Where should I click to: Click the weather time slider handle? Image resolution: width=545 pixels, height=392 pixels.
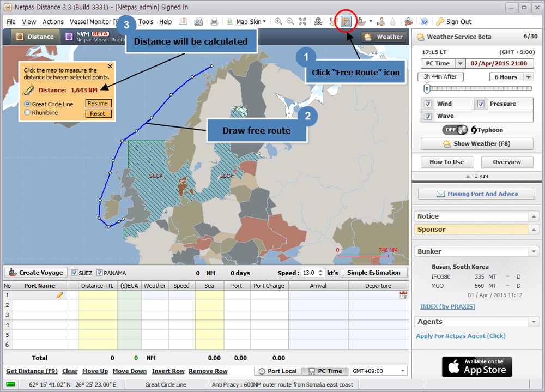427,88
